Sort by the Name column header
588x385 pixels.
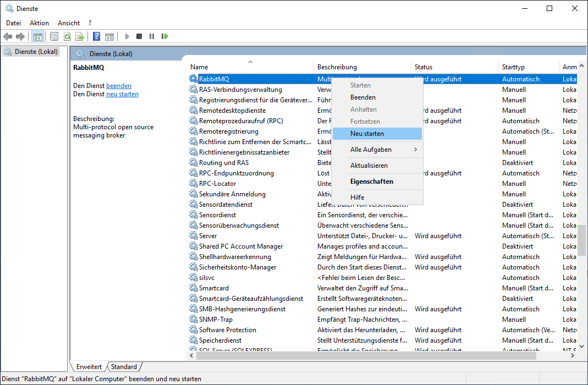click(250, 67)
